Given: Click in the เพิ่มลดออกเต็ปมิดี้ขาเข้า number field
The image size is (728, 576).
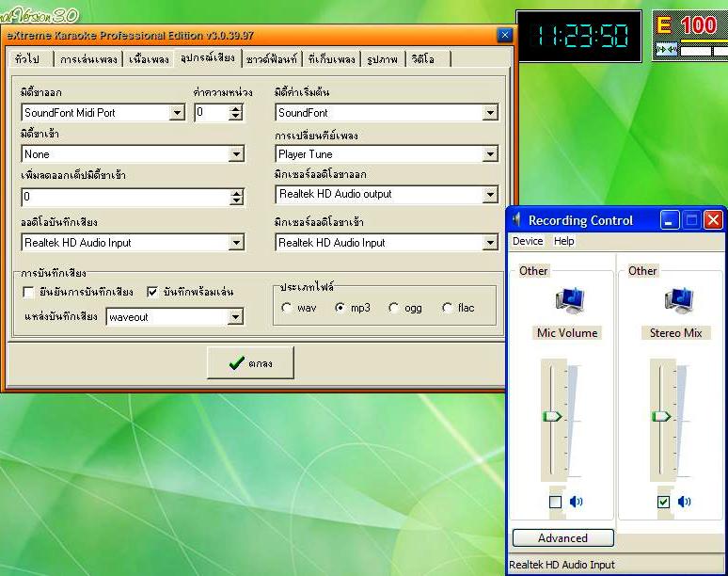Looking at the screenshot, I should point(125,197).
